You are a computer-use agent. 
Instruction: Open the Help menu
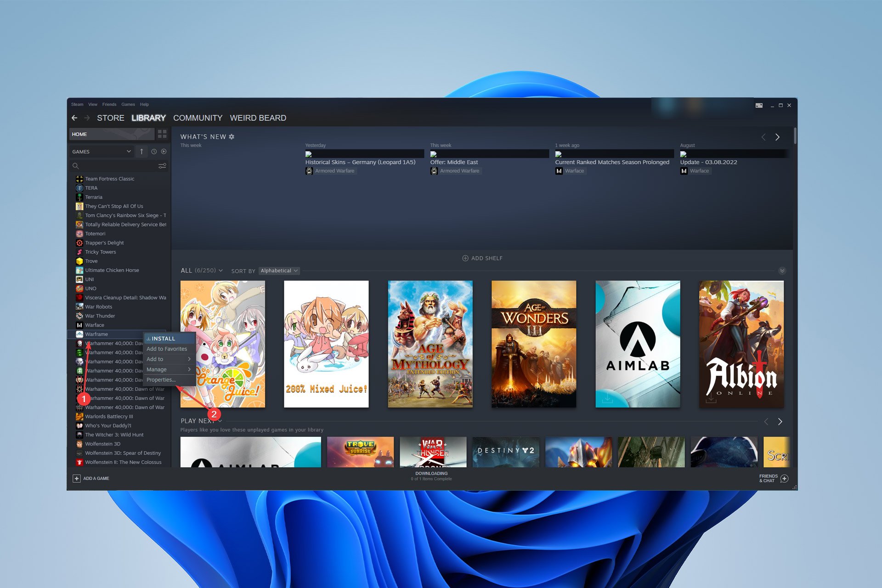pos(144,104)
